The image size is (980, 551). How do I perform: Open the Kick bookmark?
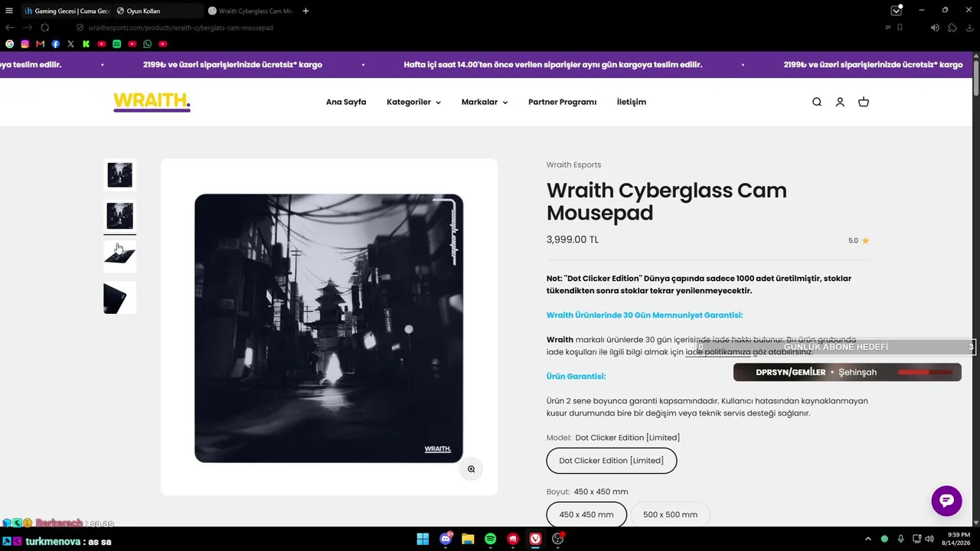87,44
